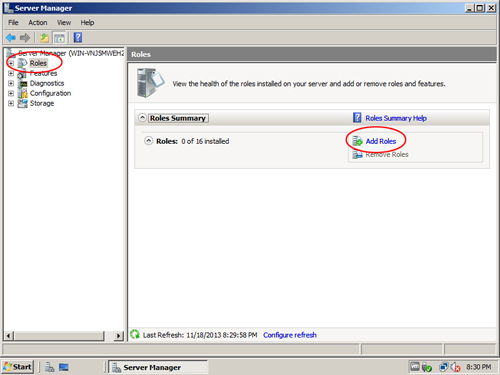
Task: Select Roles in the tree
Action: 38,63
